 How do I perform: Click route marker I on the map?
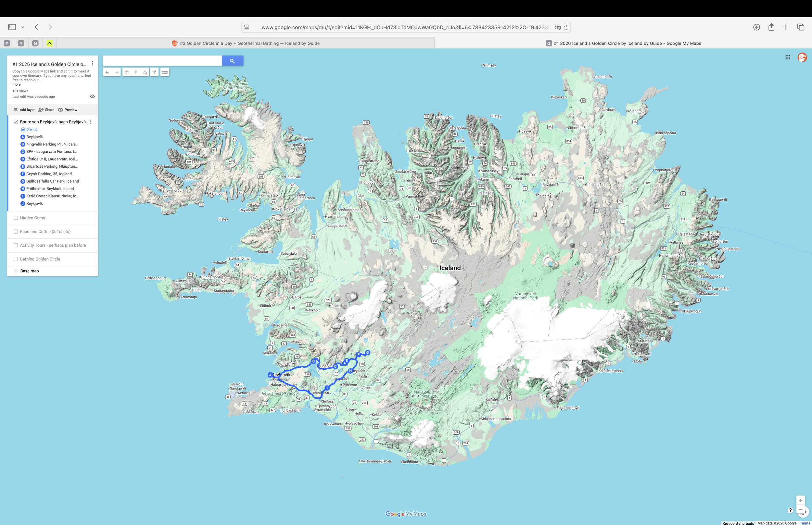[327, 388]
